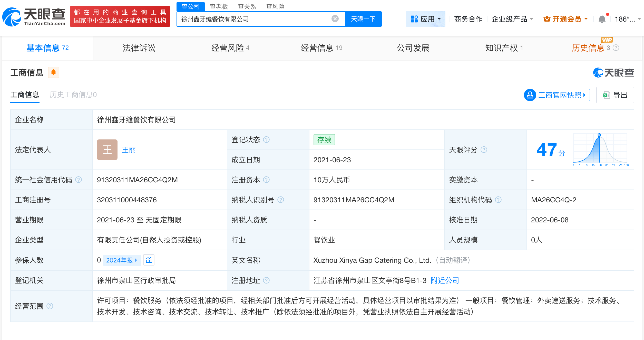The width and height of the screenshot is (644, 340).
Task: Open the chart icon next to 2024年报
Action: (149, 260)
